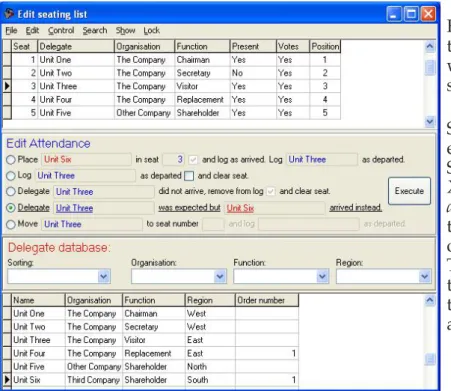Click the Present column header
The height and width of the screenshot is (391, 451).
click(253, 46)
